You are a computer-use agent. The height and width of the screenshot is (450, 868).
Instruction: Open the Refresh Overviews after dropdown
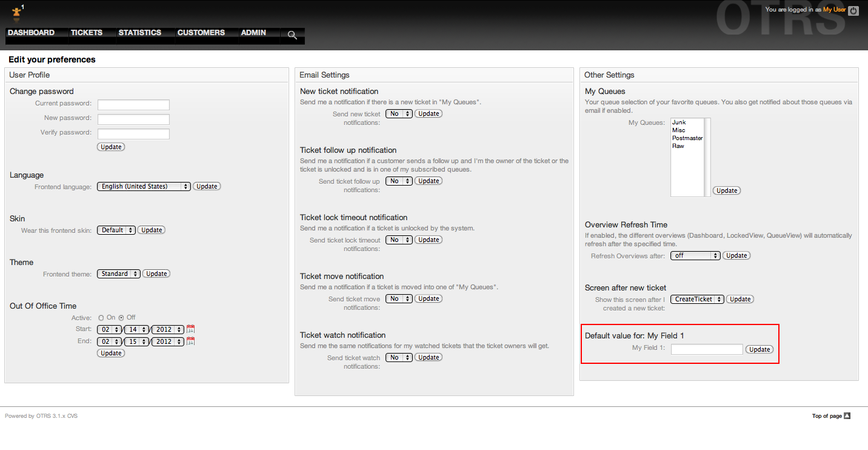point(695,256)
